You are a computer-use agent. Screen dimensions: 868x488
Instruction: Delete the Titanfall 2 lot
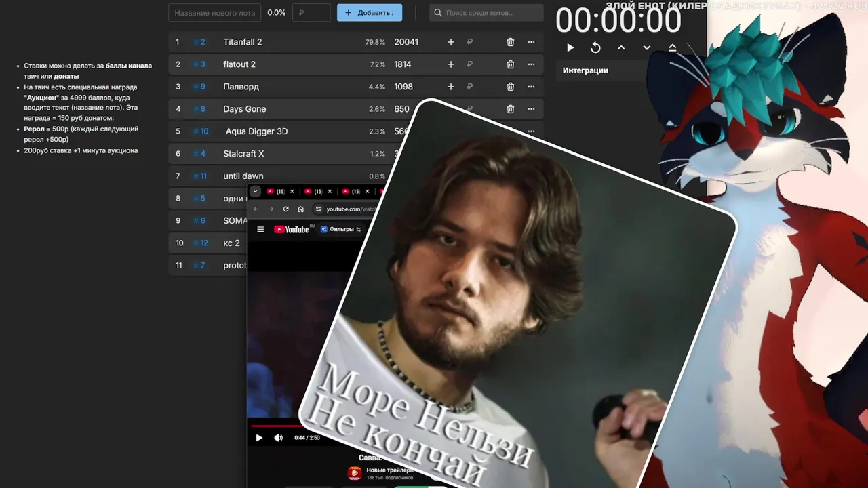point(511,42)
